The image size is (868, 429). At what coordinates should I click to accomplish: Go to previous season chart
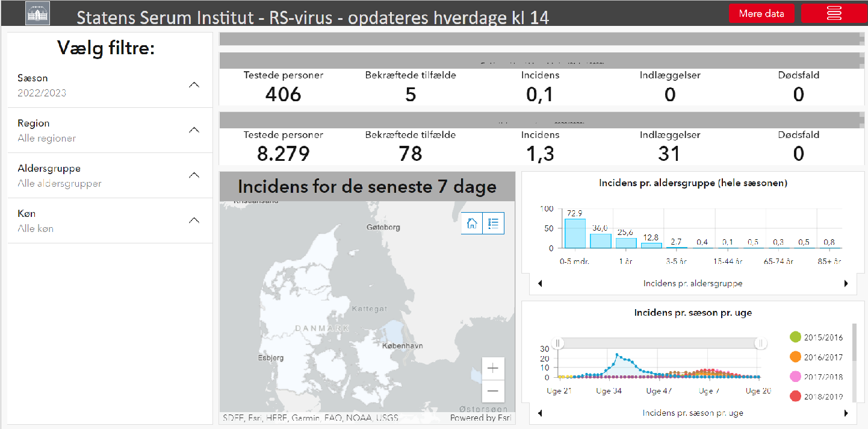pos(540,413)
